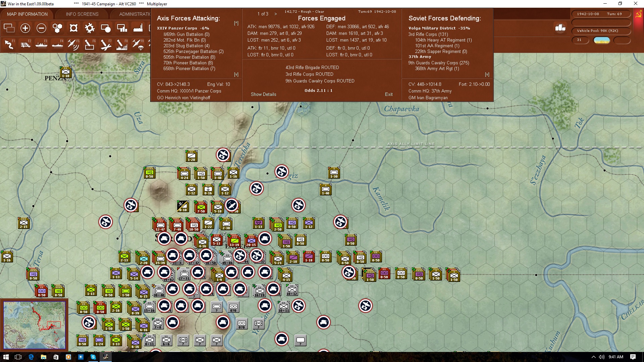Select F7 bomb airfield mode icon

pyautogui.click(x=106, y=44)
